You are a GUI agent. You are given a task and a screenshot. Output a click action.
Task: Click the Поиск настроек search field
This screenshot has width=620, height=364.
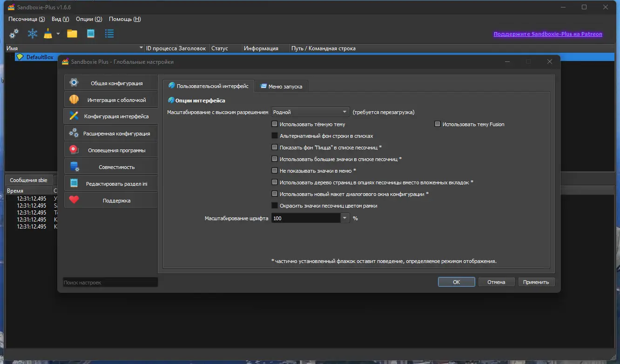coord(110,283)
